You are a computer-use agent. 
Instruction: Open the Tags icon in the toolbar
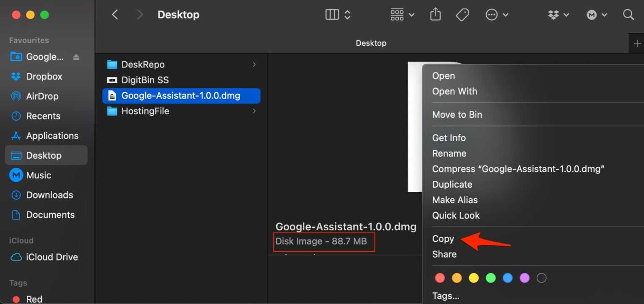[x=462, y=15]
